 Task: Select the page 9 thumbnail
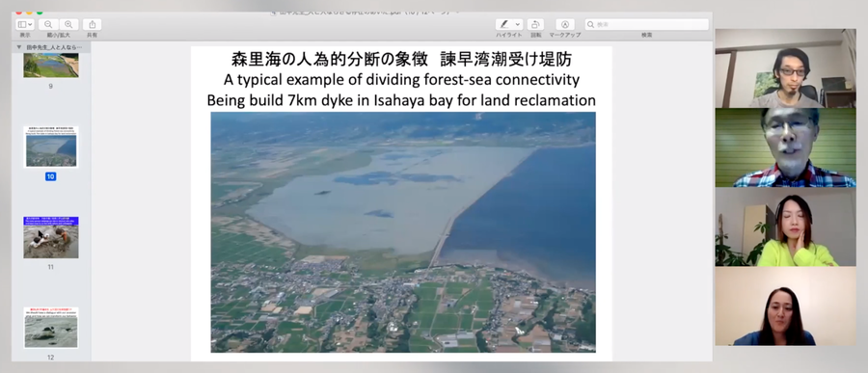point(51,66)
